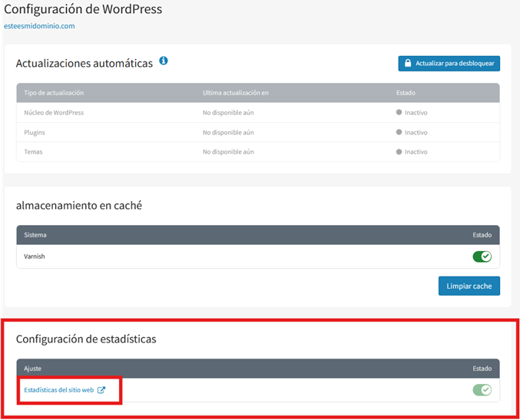The width and height of the screenshot is (520, 420).
Task: Select the Temas row label
Action: click(x=33, y=152)
